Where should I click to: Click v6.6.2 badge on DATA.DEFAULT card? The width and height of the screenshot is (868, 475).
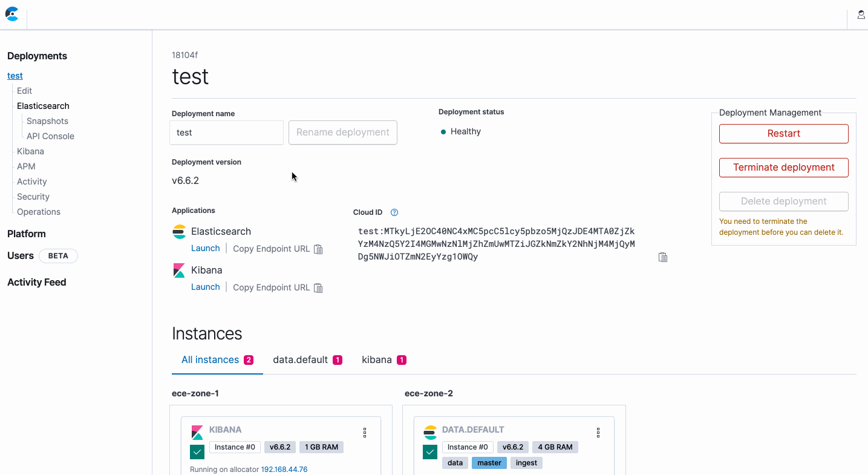(x=513, y=447)
